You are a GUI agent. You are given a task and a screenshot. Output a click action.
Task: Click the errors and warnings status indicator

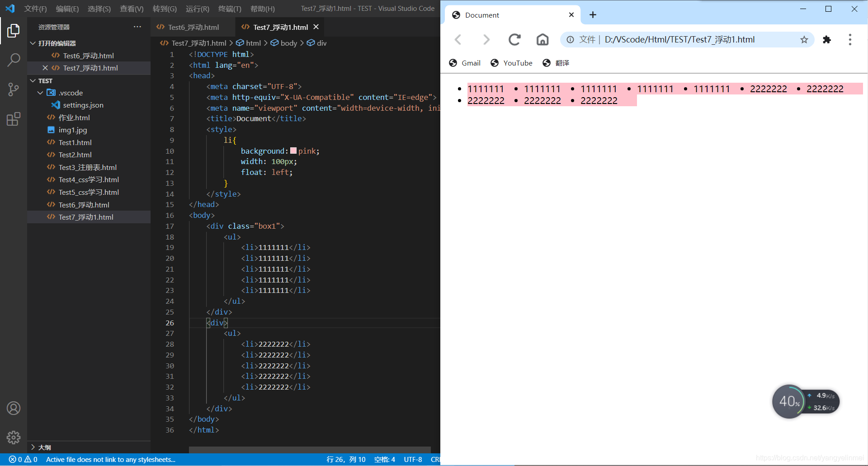click(x=23, y=459)
